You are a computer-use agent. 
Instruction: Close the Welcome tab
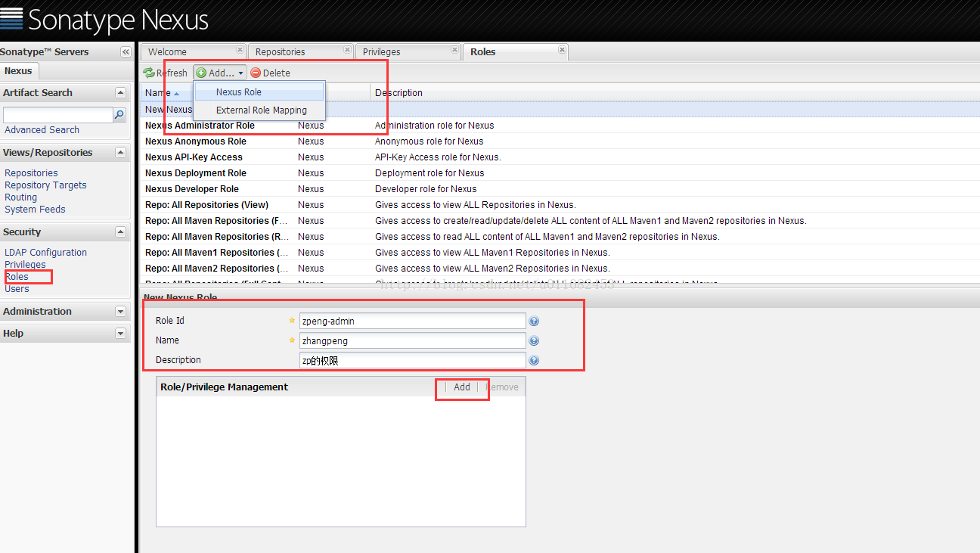pyautogui.click(x=240, y=50)
